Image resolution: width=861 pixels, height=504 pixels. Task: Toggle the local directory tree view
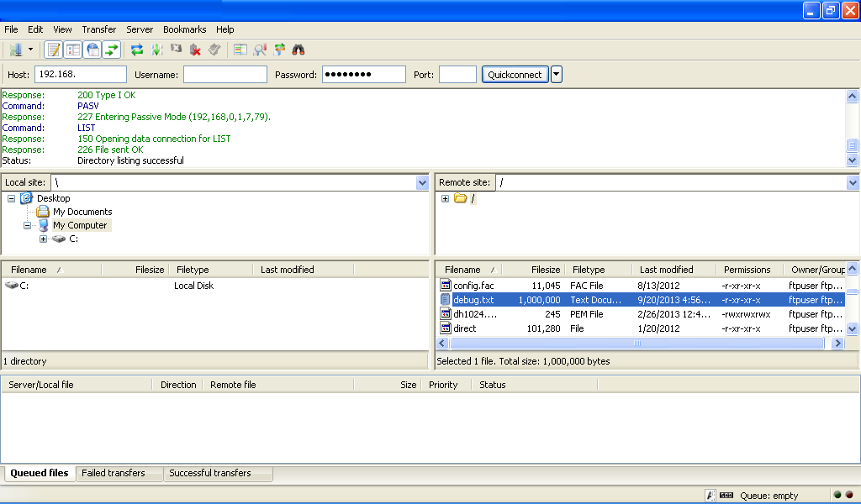pyautogui.click(x=73, y=50)
